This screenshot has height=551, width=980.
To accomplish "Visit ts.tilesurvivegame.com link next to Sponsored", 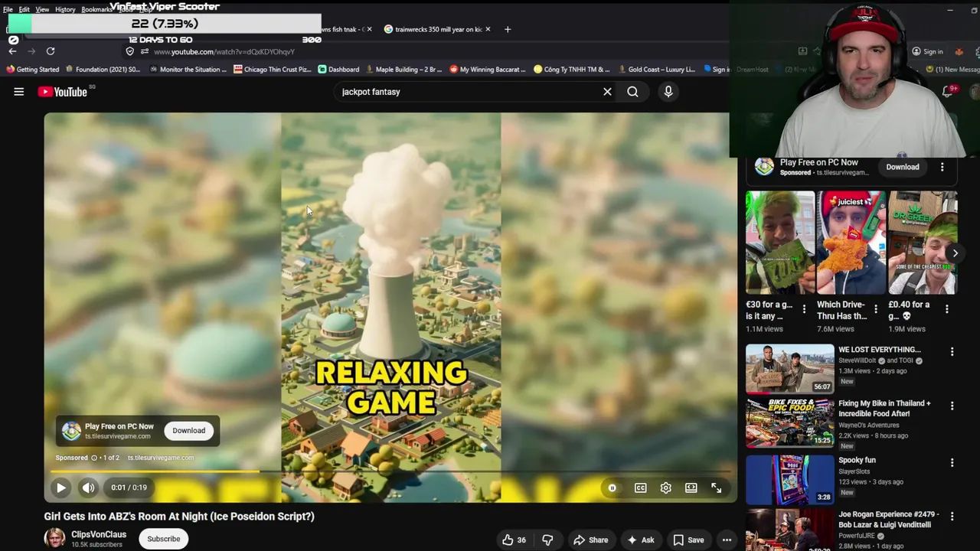I will (x=161, y=458).
